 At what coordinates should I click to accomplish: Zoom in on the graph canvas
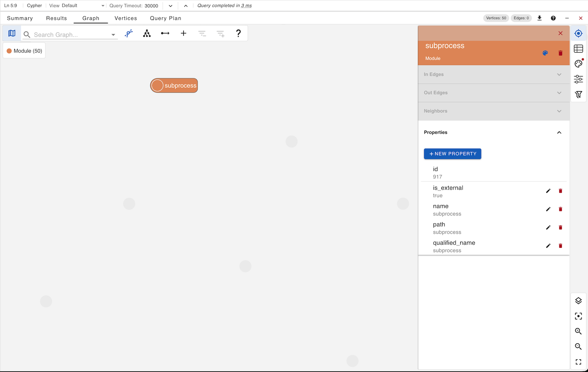click(578, 331)
